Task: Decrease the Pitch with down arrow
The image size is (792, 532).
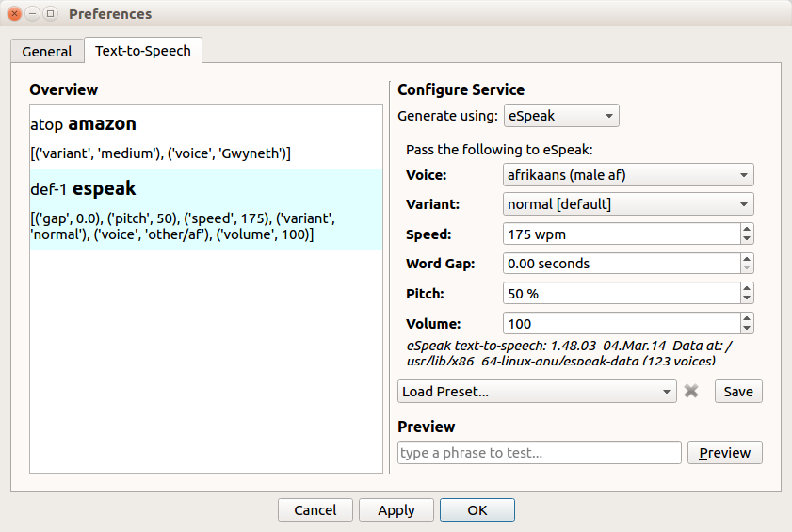Action: click(747, 298)
